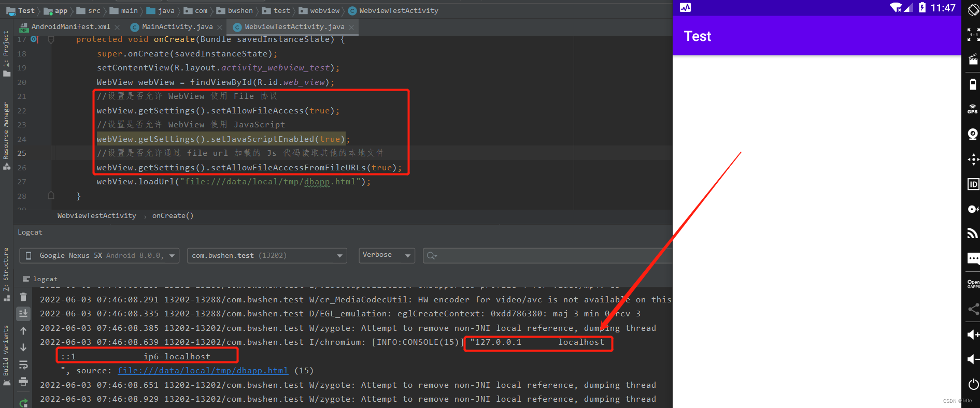Screen dimensions: 980x408
Task: Open the disk I/O widget in emulator
Action: (973, 209)
